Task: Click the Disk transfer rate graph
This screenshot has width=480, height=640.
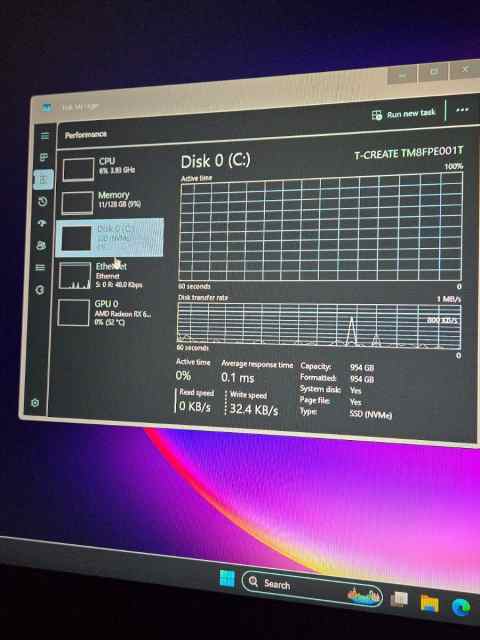Action: tap(319, 325)
